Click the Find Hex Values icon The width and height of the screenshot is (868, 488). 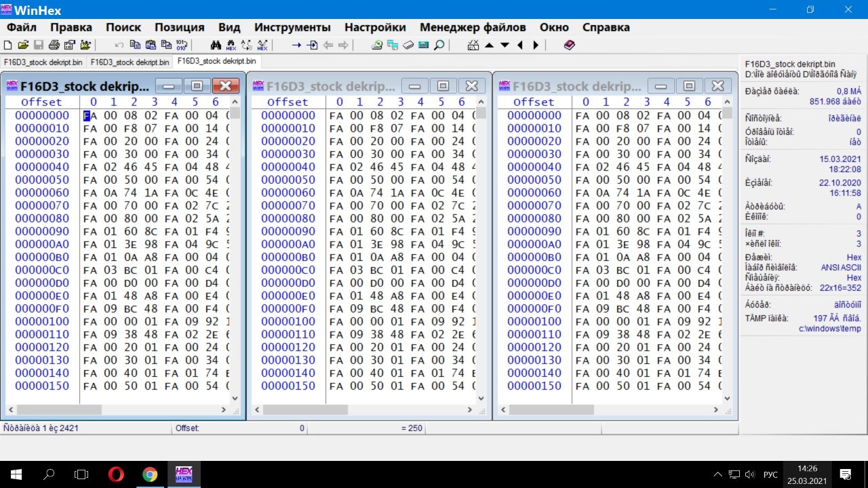pos(231,45)
